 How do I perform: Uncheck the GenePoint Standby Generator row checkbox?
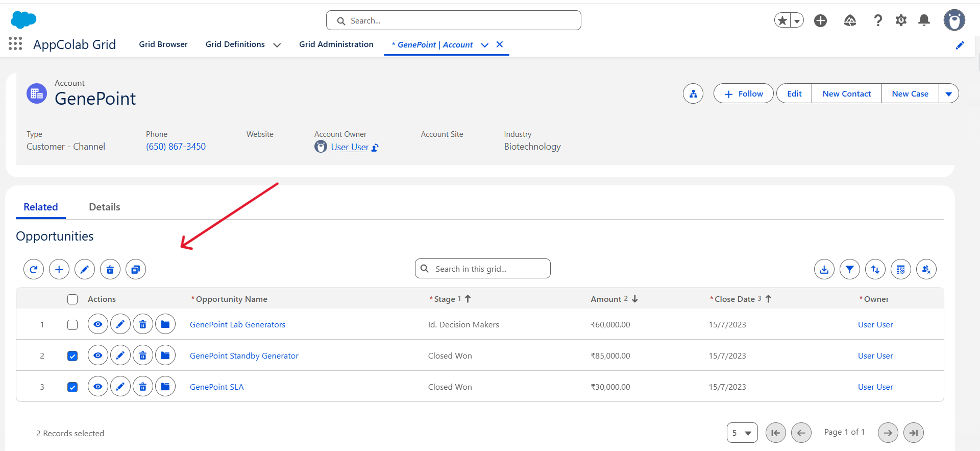click(72, 356)
